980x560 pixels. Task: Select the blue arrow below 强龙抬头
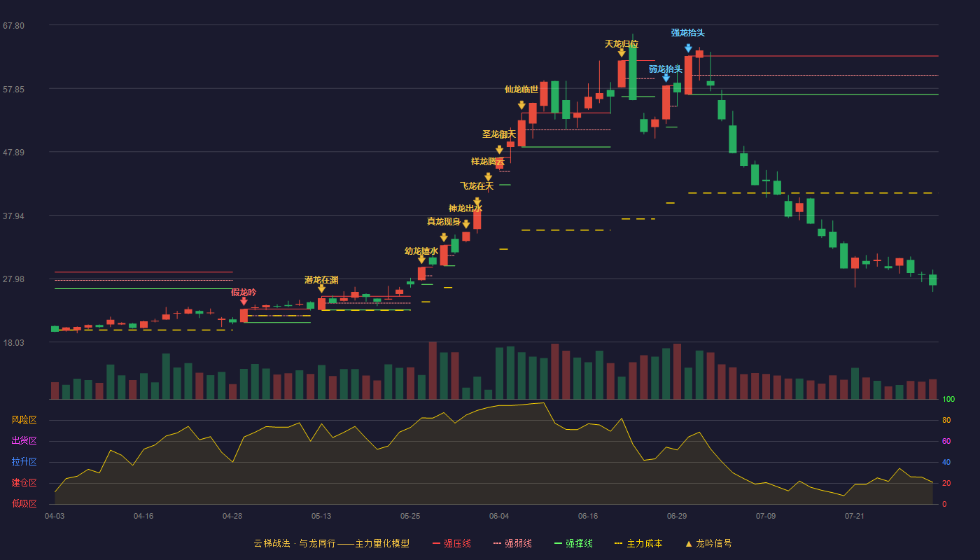[x=688, y=48]
